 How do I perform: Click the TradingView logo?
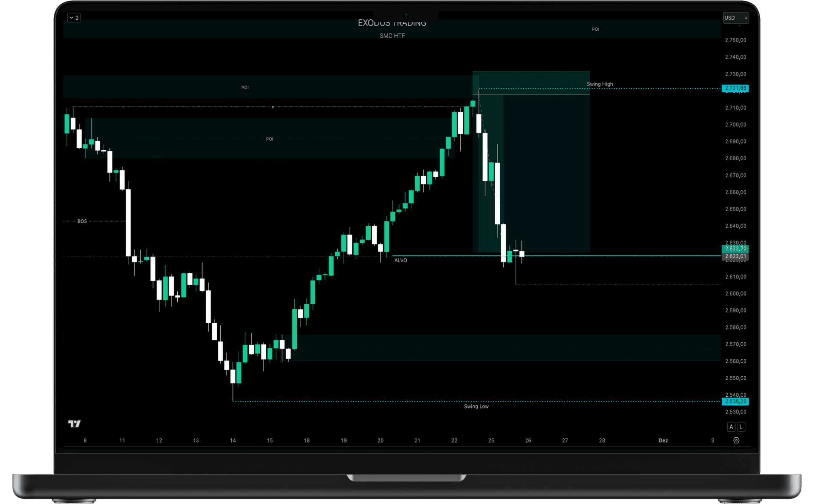(74, 424)
